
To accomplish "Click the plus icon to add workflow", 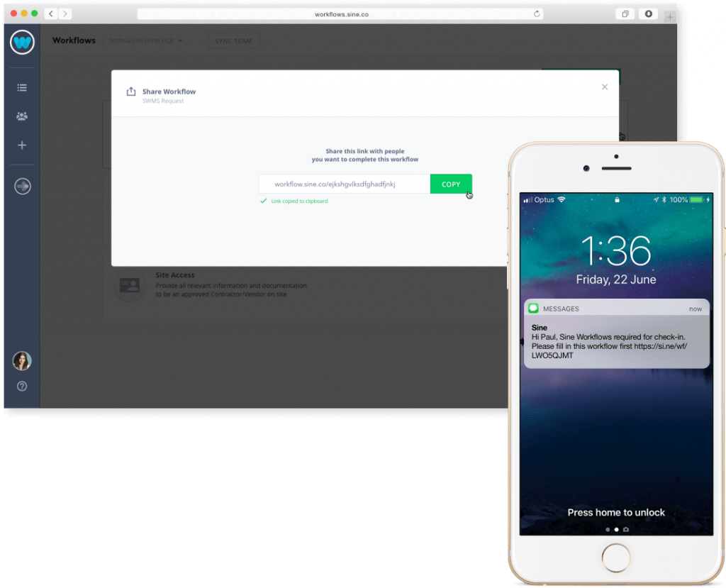I will point(22,145).
